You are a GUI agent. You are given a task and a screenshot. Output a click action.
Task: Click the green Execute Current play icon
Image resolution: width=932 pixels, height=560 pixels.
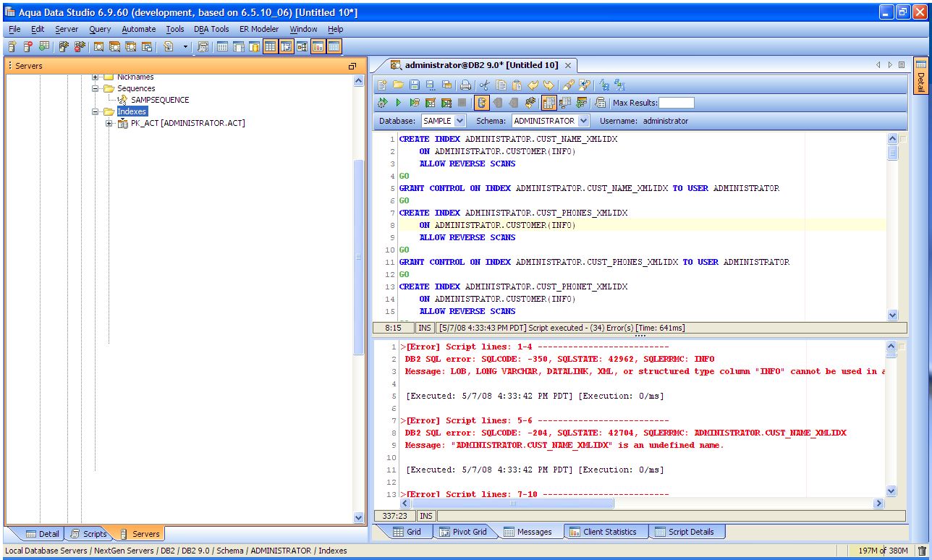click(x=398, y=103)
